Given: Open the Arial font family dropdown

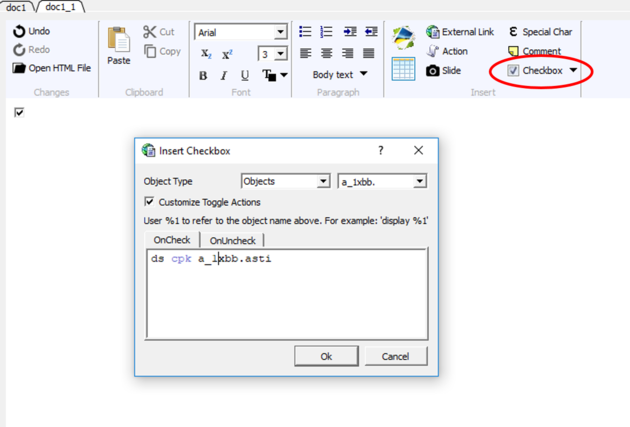Looking at the screenshot, I should click(x=280, y=33).
